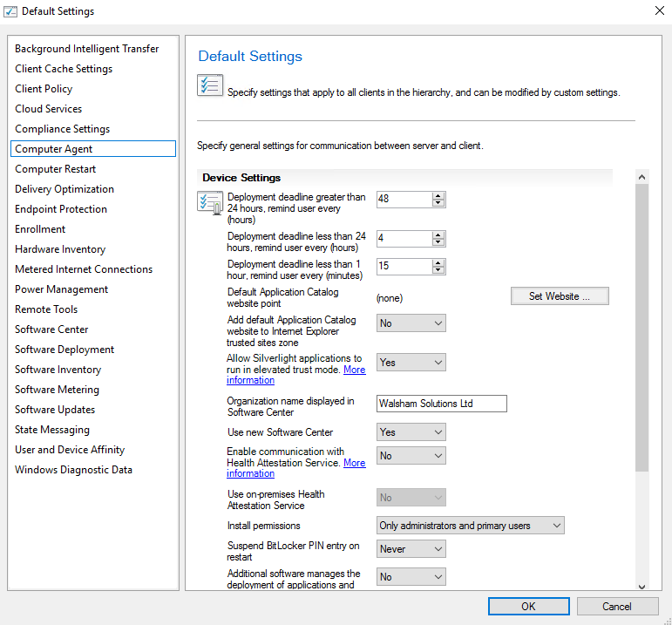
Task: Open the Use new Software Center dropdown
Action: click(x=411, y=432)
